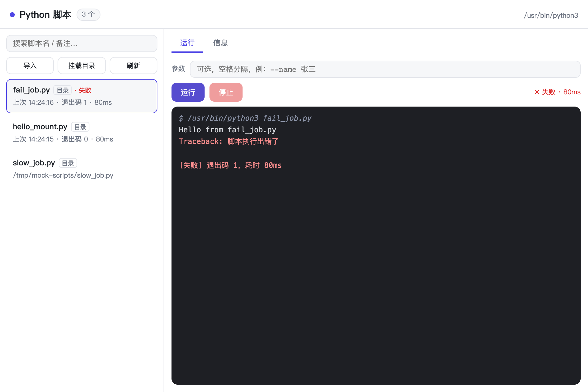The image size is (588, 392).
Task: Switch to the 信息 tab
Action: coord(220,43)
